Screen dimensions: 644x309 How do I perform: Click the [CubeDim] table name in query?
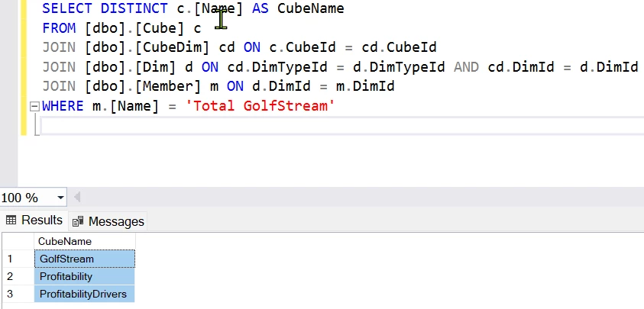click(x=172, y=47)
